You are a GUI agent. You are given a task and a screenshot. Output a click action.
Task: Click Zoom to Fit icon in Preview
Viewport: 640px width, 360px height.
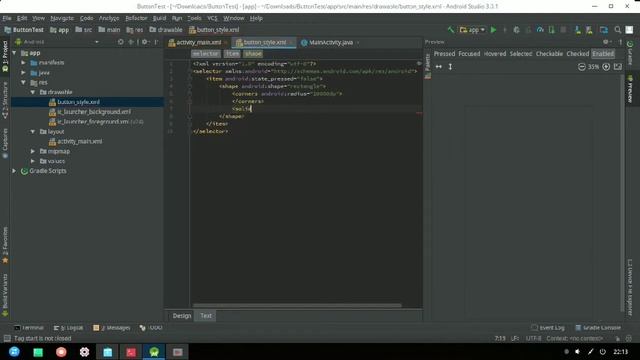618,67
